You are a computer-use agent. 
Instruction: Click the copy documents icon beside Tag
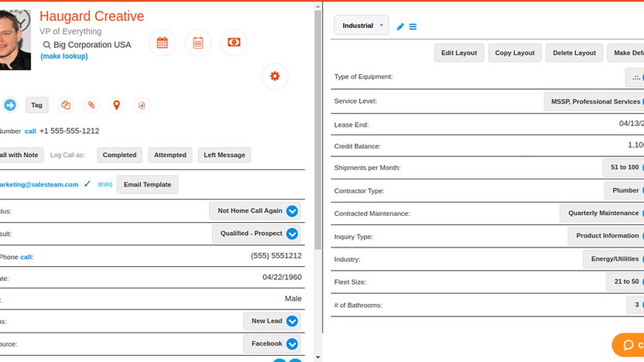tap(66, 105)
